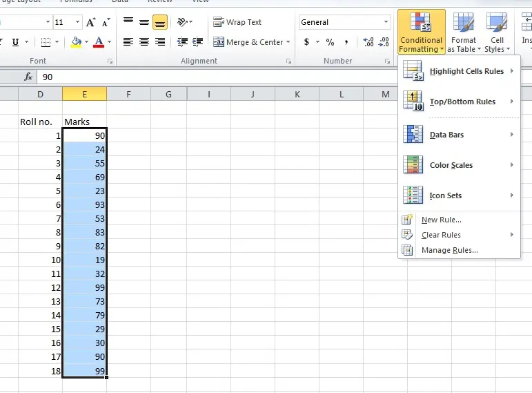Open the Font dialog launcher
Viewport: 532px width, 393px height.
pos(110,61)
